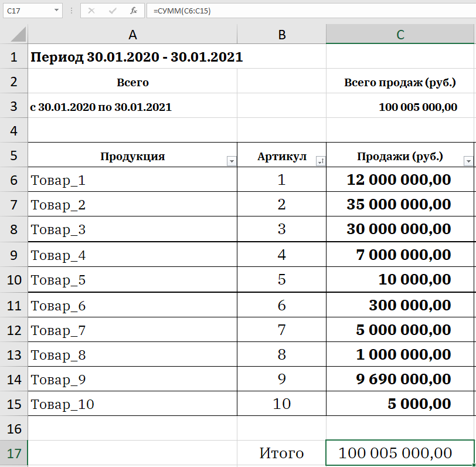Select column C header
Image resolution: width=476 pixels, height=467 pixels.
pyautogui.click(x=400, y=35)
